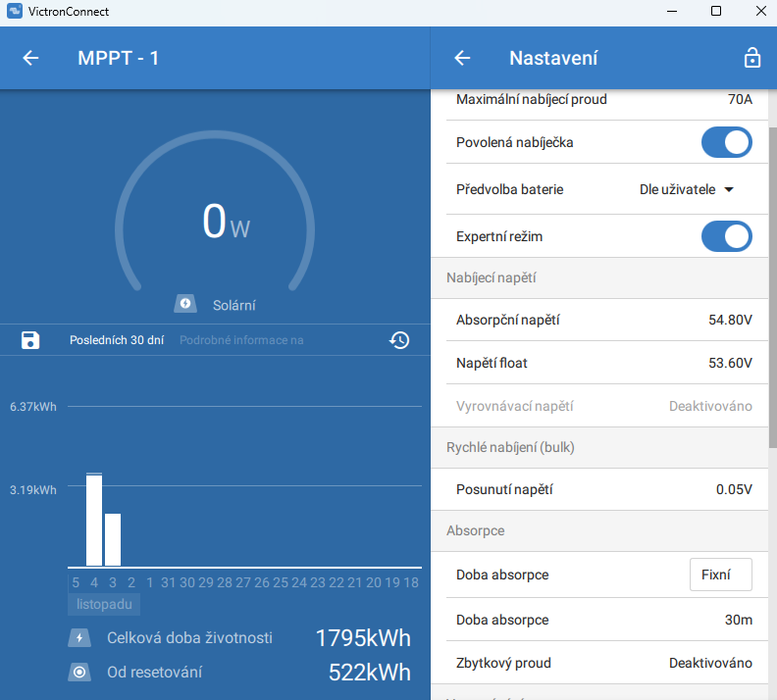Edit Absorpční napětí 54.80V setting
Screen dimensions: 777x700
(x=603, y=320)
